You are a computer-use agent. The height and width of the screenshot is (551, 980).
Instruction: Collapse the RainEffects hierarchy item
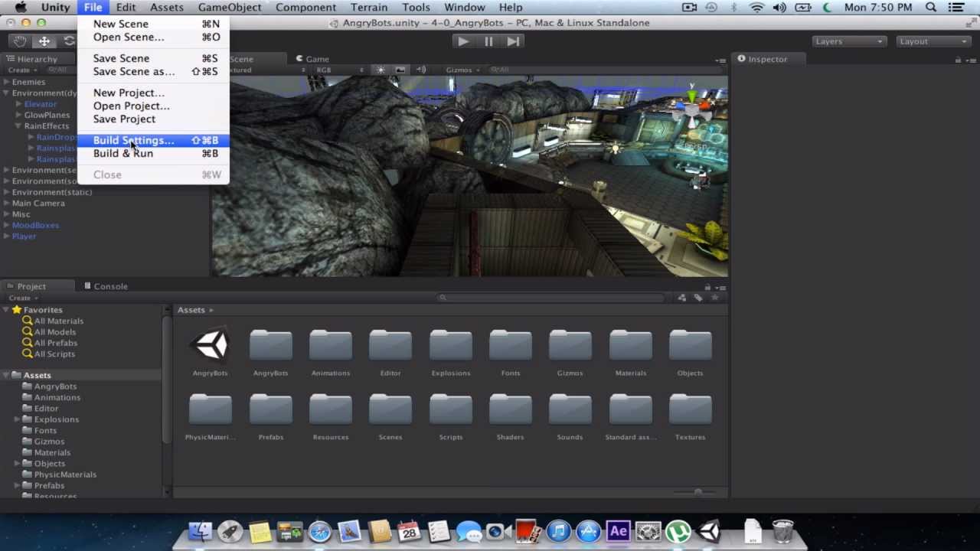tap(18, 126)
